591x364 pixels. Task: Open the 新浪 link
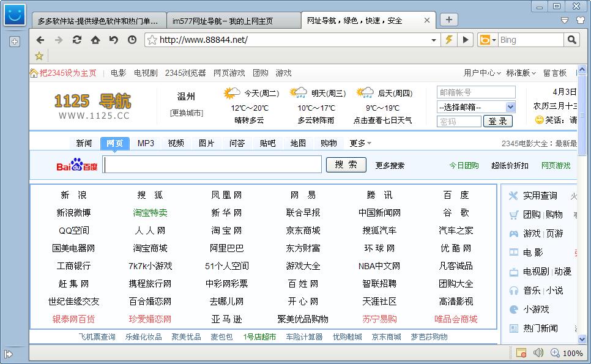(x=73, y=195)
